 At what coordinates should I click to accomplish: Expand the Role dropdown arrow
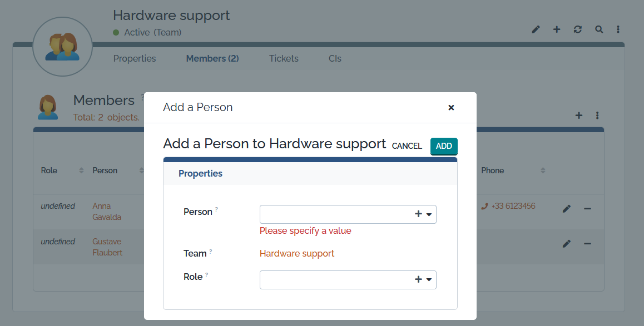pyautogui.click(x=429, y=280)
